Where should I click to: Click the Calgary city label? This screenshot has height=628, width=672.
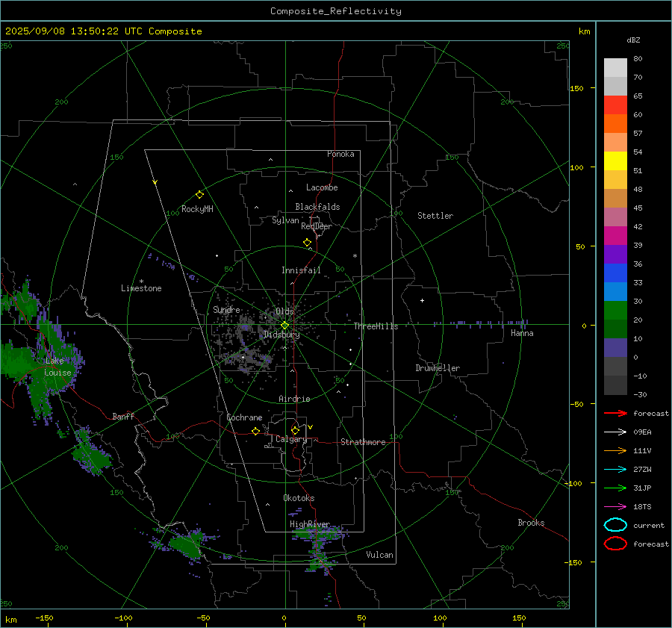[x=291, y=439]
